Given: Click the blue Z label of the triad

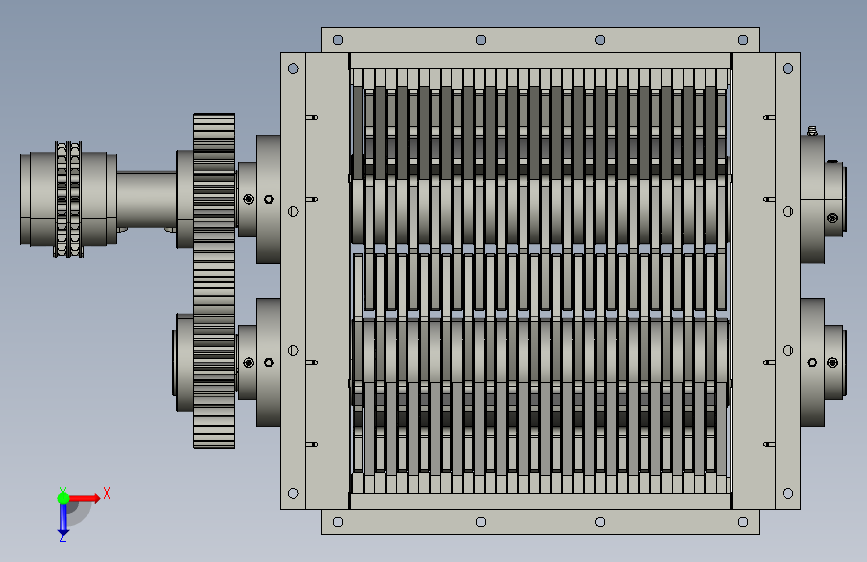Looking at the screenshot, I should 63,538.
